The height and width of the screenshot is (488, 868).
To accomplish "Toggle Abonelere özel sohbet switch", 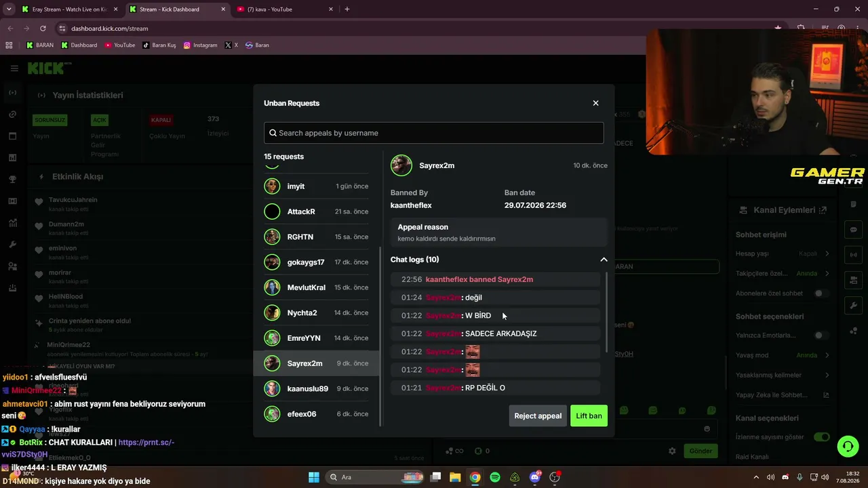I will pos(821,293).
